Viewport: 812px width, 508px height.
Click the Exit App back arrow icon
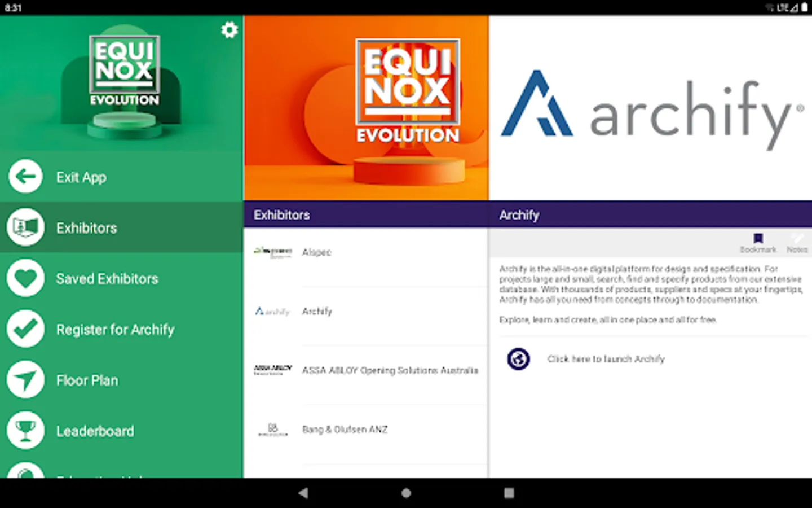[25, 177]
